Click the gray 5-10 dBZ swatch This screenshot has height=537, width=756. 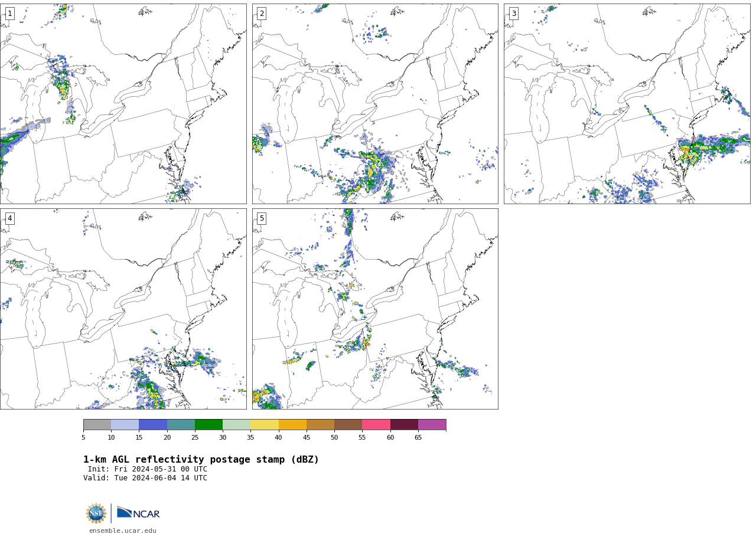click(x=97, y=425)
